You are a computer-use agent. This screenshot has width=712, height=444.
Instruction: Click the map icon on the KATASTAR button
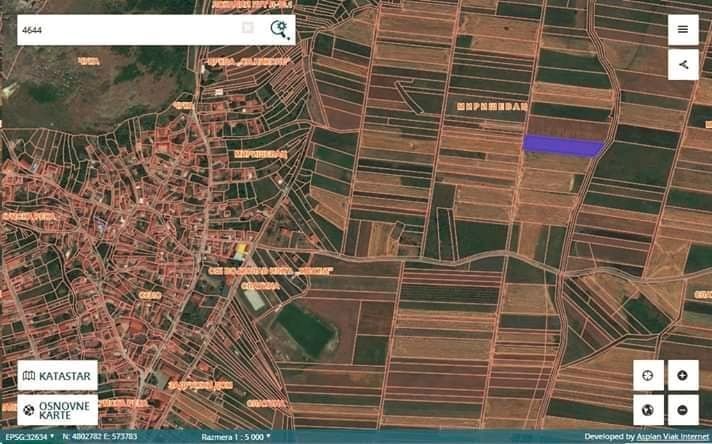[x=29, y=376]
